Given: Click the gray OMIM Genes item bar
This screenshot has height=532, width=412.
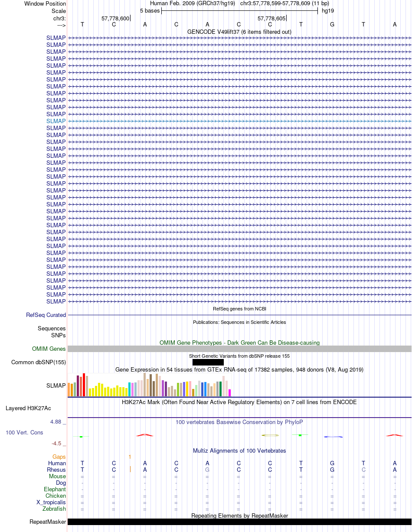Looking at the screenshot, I should click(239, 349).
